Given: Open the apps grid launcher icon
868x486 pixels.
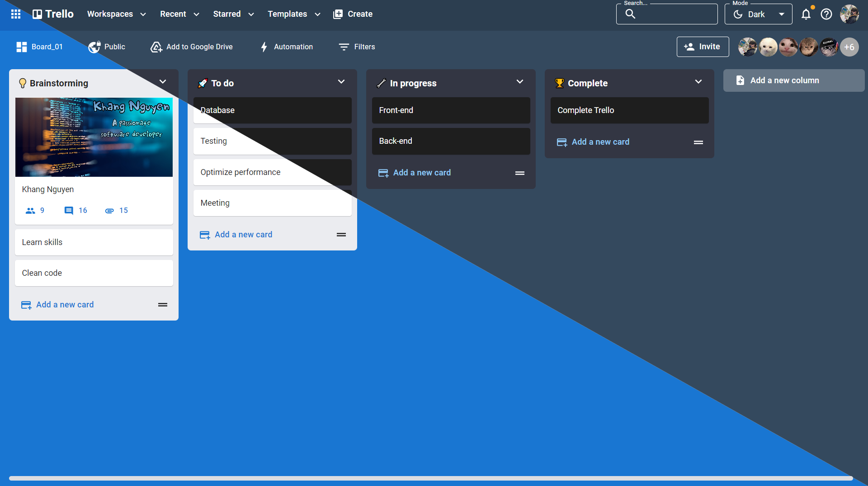Looking at the screenshot, I should [x=16, y=14].
